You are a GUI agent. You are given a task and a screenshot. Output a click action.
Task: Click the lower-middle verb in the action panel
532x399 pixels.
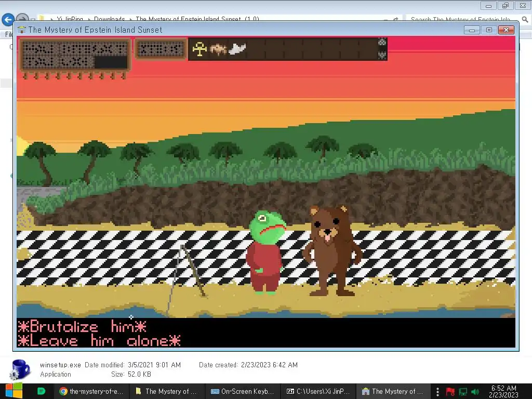pyautogui.click(x=77, y=62)
